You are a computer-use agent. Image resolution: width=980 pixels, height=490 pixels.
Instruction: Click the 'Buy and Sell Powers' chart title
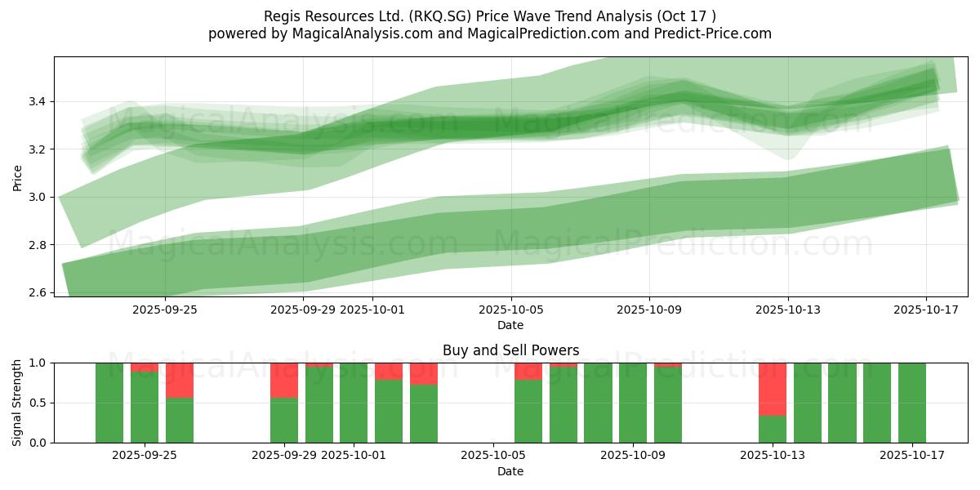[x=510, y=350]
